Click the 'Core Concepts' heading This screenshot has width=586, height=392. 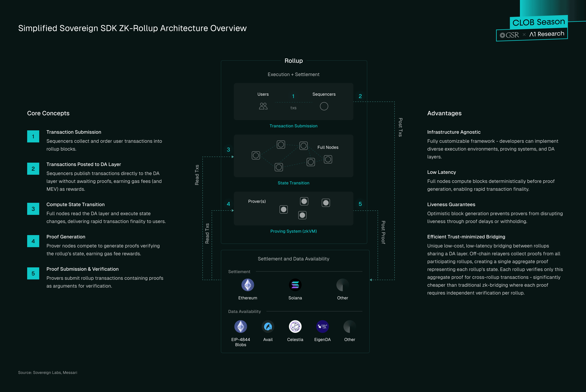[48, 113]
